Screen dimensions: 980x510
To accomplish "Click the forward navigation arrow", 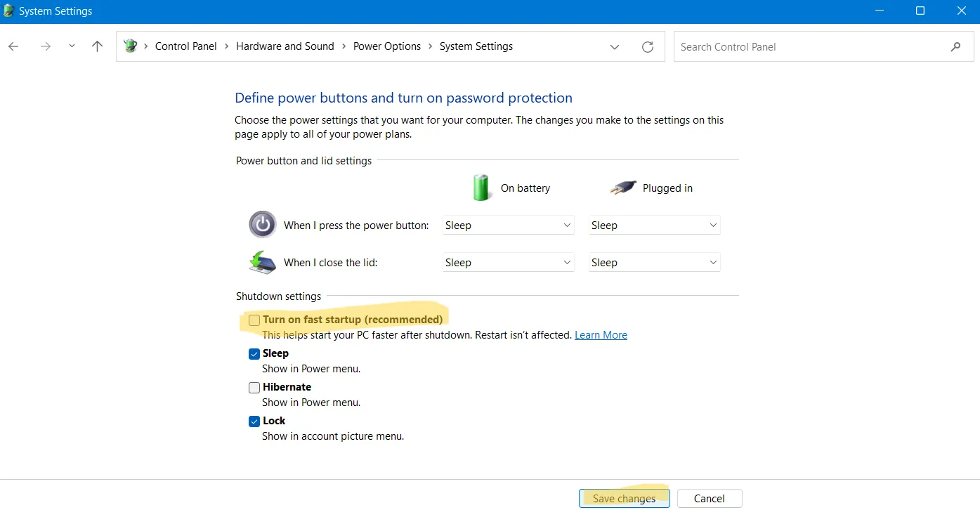I will point(45,46).
